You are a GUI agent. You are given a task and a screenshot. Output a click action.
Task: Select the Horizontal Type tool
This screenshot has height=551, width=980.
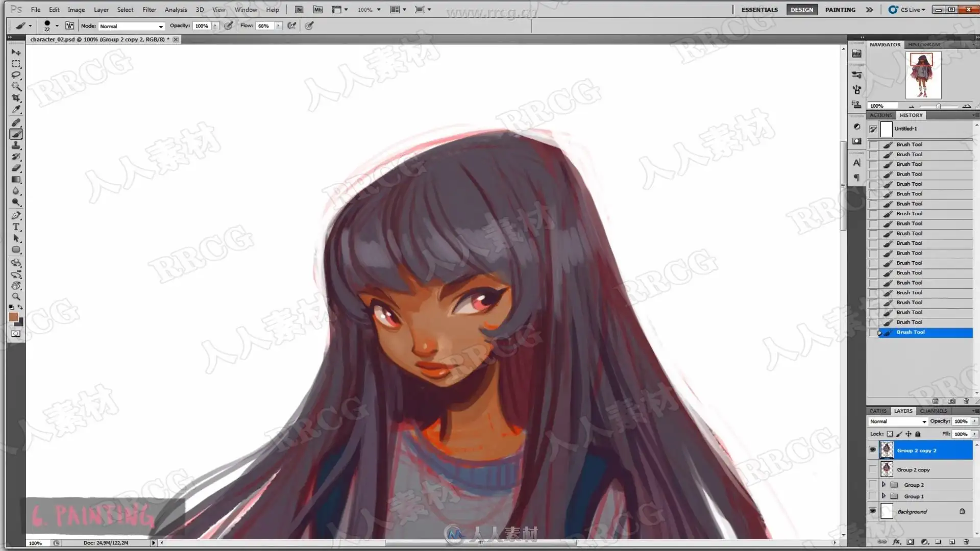pos(16,227)
